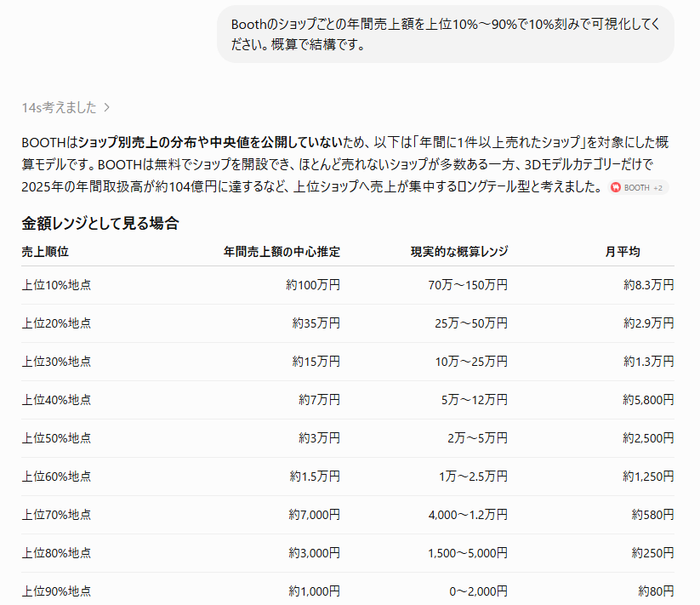The width and height of the screenshot is (700, 605).
Task: Select the row label '上位40%地点'
Action: pos(56,400)
